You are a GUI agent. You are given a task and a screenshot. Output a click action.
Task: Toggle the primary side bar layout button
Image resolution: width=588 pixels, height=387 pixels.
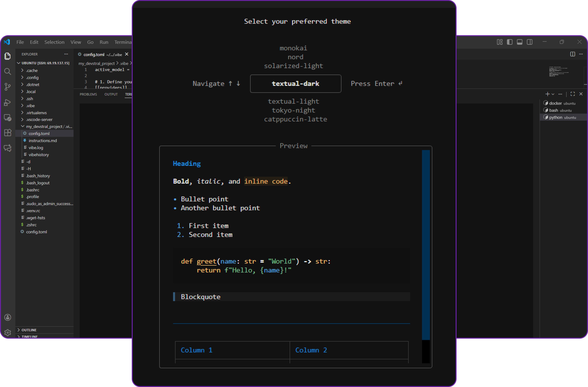[509, 42]
